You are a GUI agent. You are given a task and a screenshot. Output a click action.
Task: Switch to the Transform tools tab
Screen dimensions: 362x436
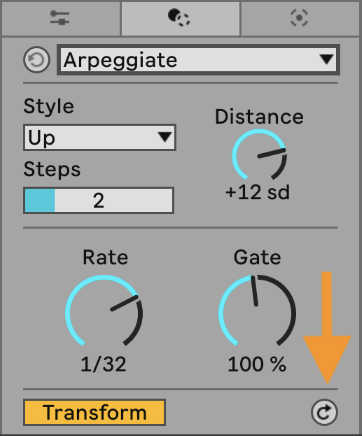tap(180, 18)
